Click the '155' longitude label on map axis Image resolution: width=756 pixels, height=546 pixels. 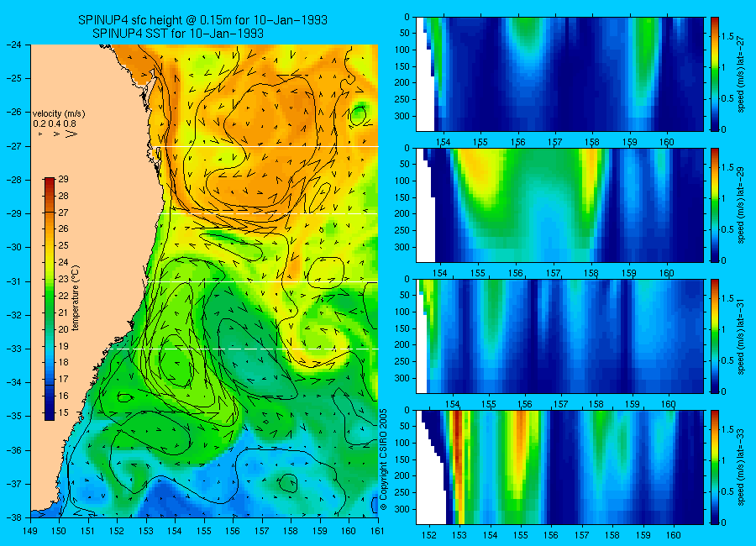click(x=204, y=531)
